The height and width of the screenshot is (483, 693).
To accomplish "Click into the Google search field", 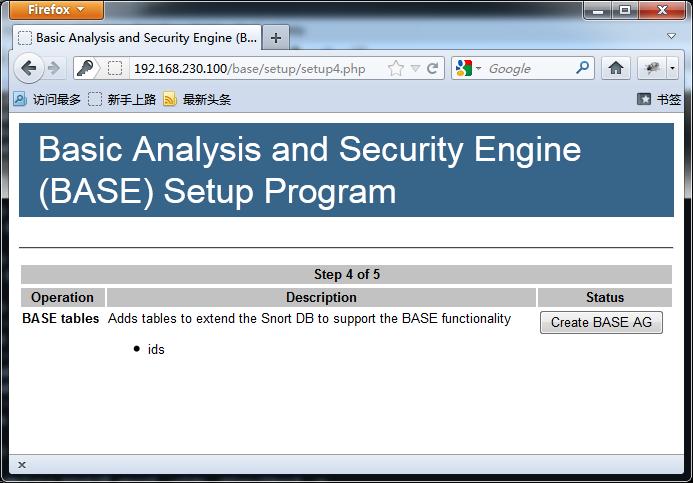I will [529, 68].
